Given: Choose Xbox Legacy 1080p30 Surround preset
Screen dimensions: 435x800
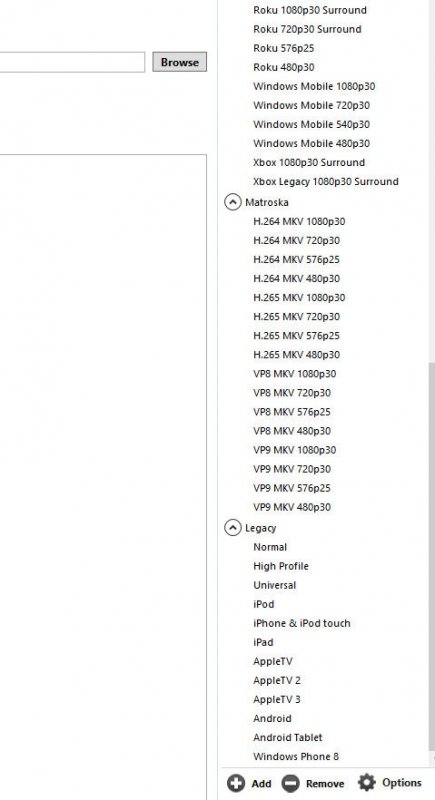Looking at the screenshot, I should tap(325, 182).
